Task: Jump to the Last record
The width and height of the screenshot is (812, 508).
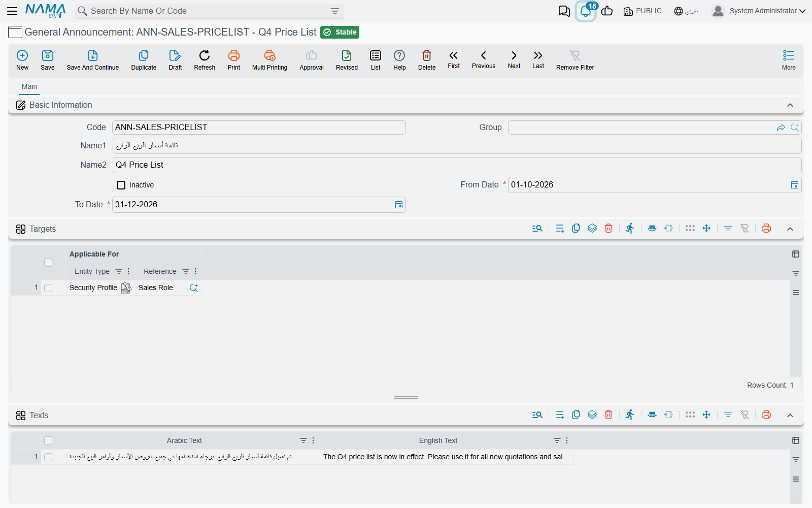Action: coord(538,59)
